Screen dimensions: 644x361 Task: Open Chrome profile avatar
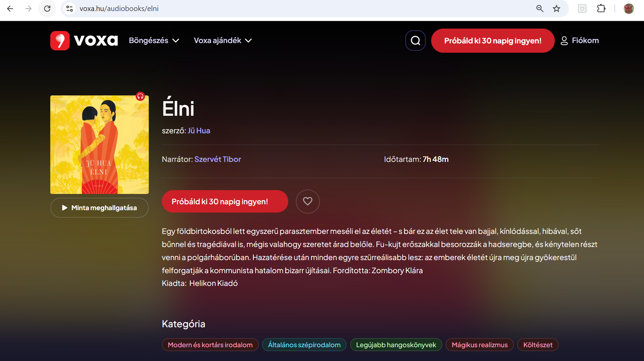[x=629, y=9]
